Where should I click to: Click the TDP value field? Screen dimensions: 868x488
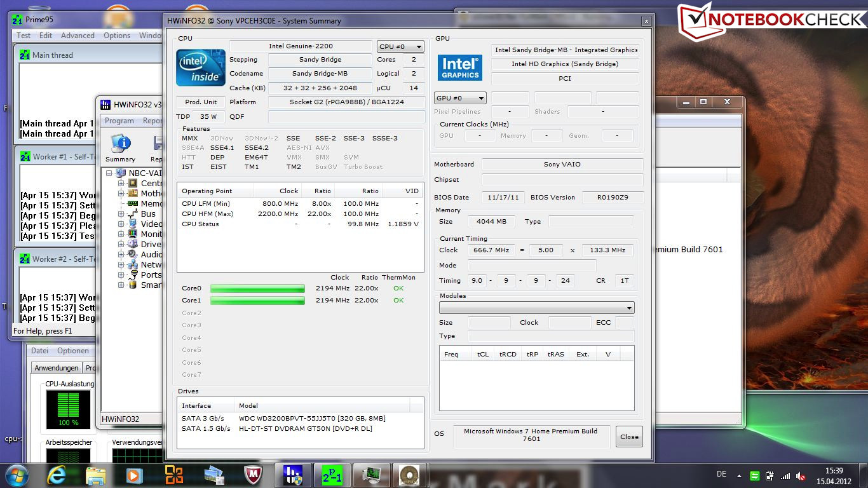coord(208,116)
